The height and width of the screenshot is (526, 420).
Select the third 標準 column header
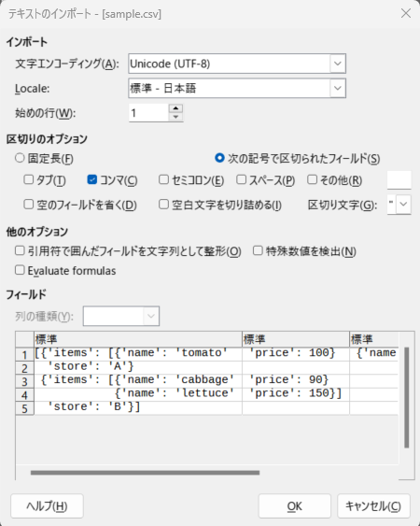tap(374, 339)
